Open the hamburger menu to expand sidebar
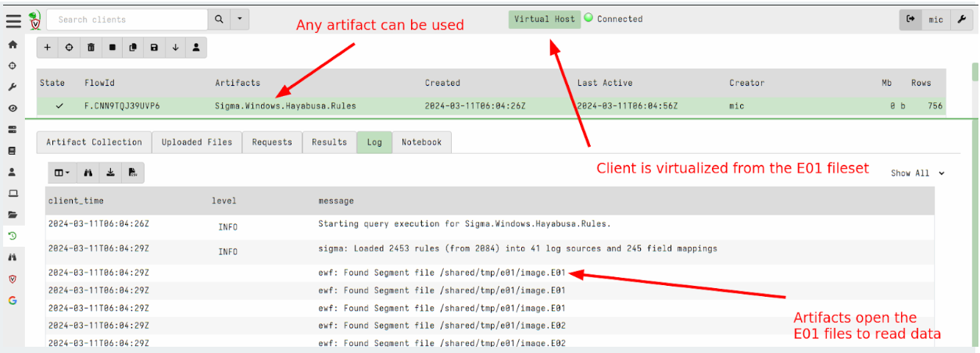The height and width of the screenshot is (353, 980). (13, 20)
